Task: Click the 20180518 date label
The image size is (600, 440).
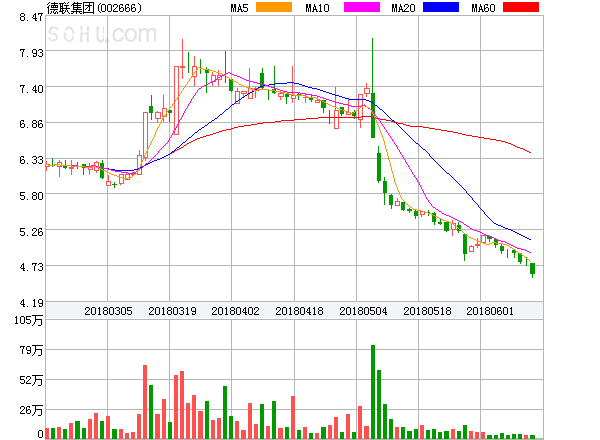Action: [427, 311]
